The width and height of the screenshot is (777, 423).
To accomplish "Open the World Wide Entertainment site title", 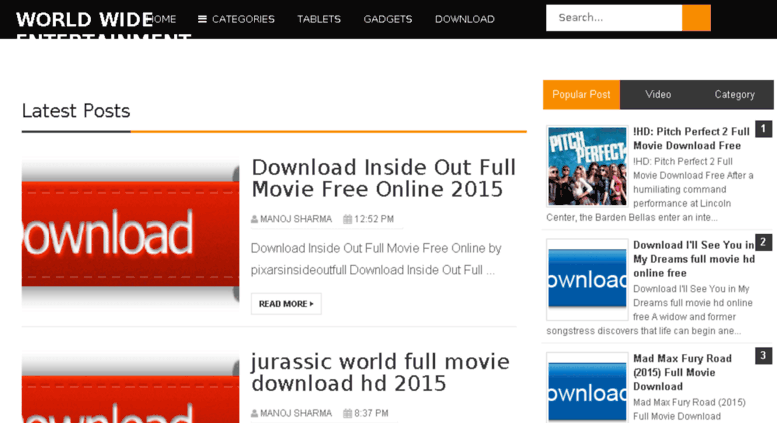I will point(103,24).
